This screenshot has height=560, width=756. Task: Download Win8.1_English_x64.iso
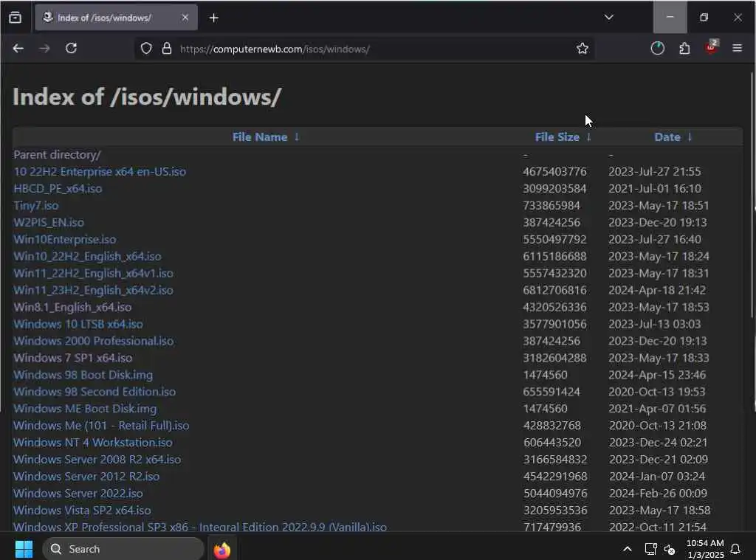click(72, 307)
